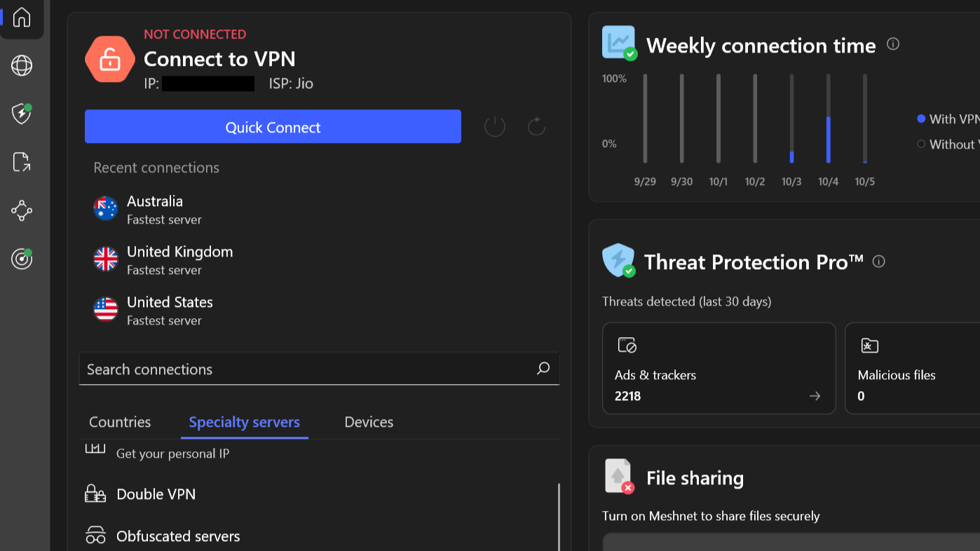Click the ISP: Jio label
The width and height of the screenshot is (980, 551).
(291, 84)
